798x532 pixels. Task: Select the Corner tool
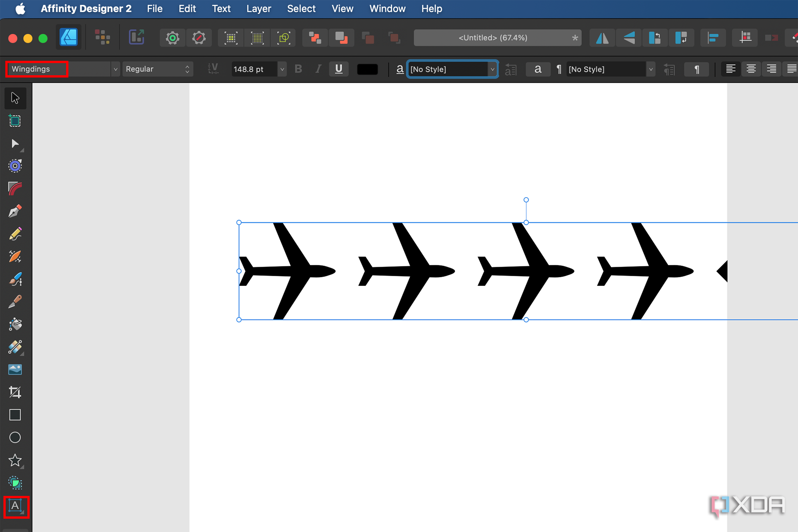click(15, 188)
